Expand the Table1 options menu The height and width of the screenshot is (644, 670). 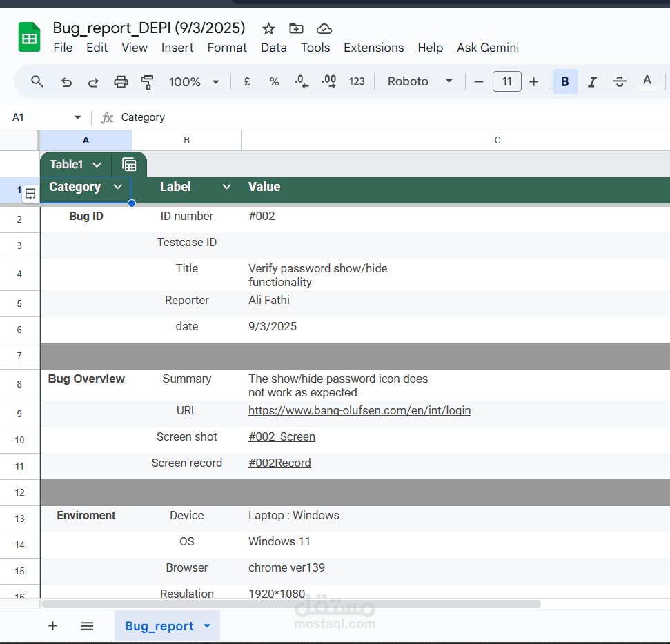97,165
